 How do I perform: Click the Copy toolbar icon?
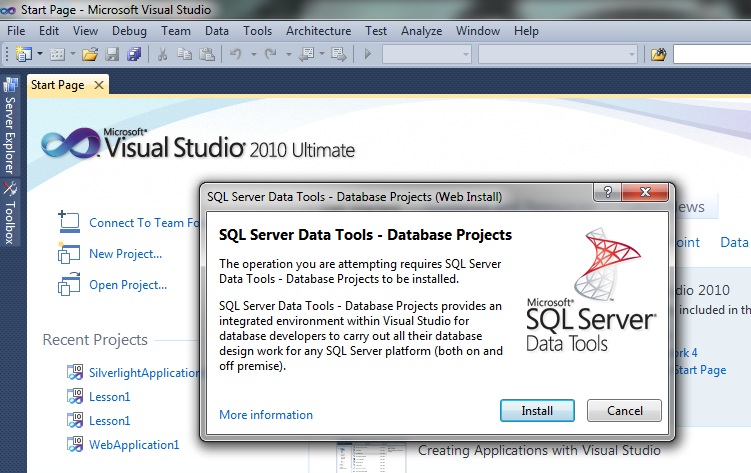click(x=184, y=54)
